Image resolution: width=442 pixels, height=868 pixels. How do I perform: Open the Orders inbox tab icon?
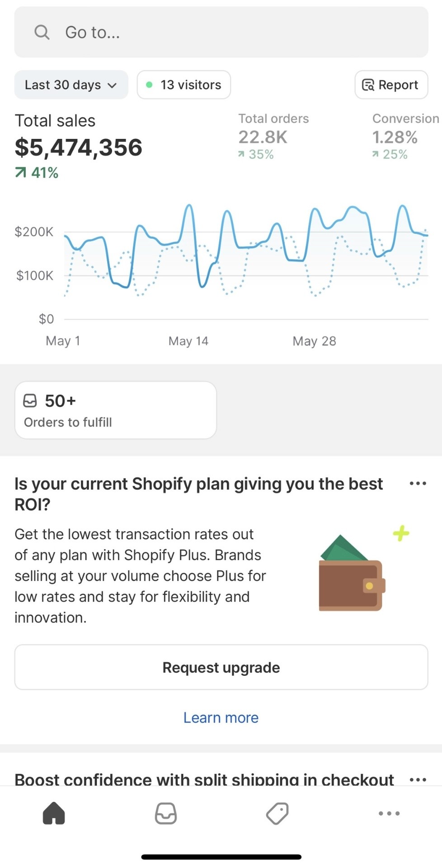165,813
